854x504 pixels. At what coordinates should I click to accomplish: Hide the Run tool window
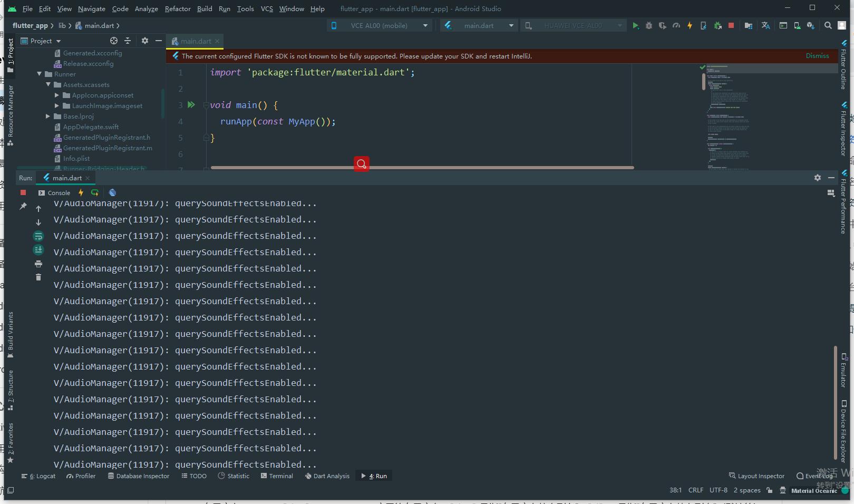pyautogui.click(x=831, y=178)
